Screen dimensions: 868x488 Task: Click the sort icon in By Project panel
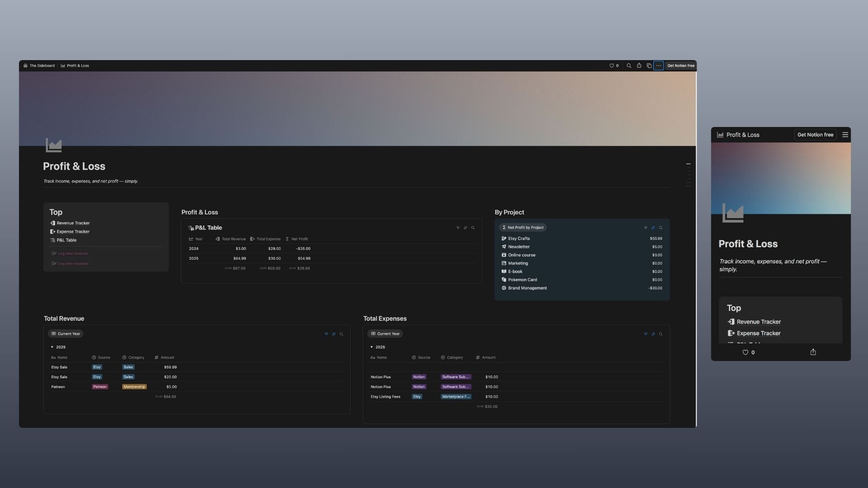point(653,228)
